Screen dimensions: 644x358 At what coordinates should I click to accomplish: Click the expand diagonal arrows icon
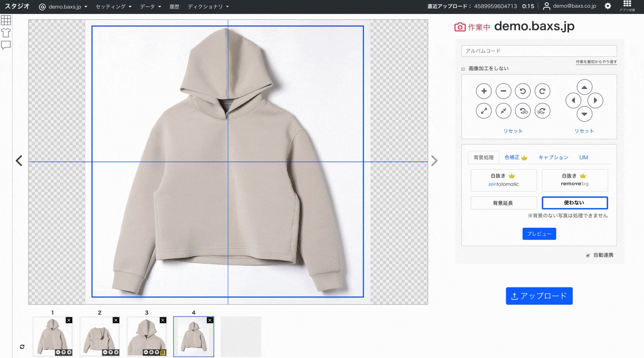[x=484, y=111]
